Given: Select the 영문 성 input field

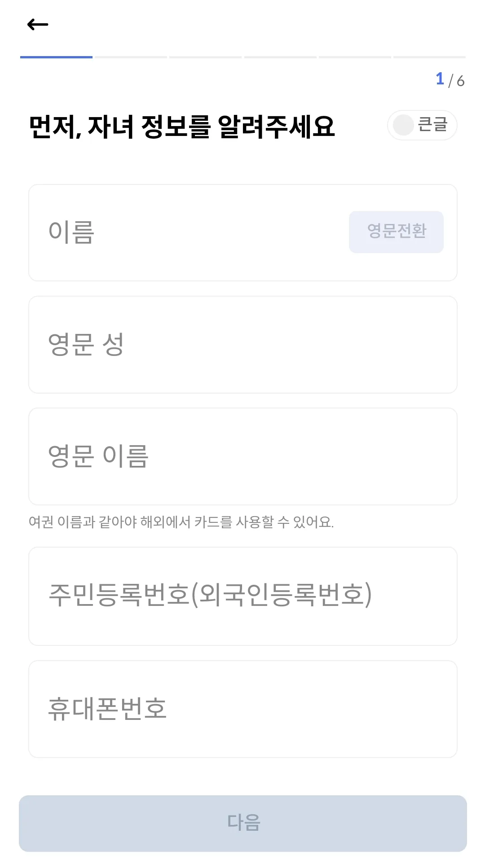Looking at the screenshot, I should (x=243, y=345).
